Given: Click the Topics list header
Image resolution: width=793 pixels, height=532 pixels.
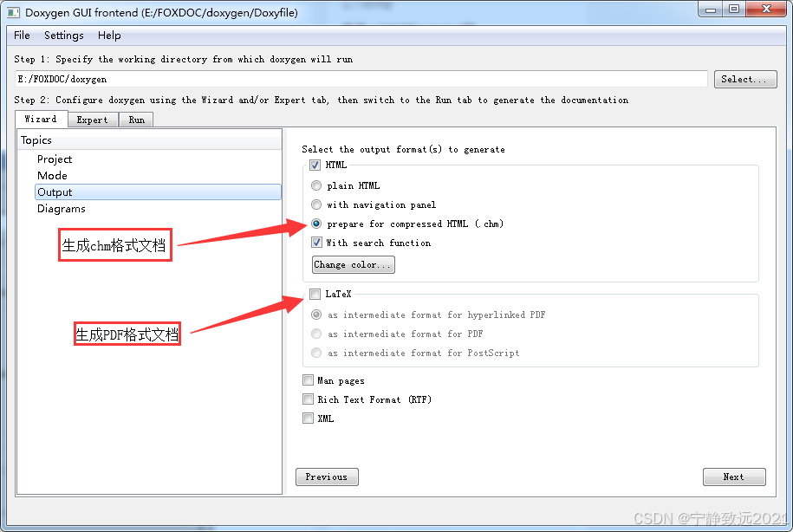Looking at the screenshot, I should click(x=149, y=140).
